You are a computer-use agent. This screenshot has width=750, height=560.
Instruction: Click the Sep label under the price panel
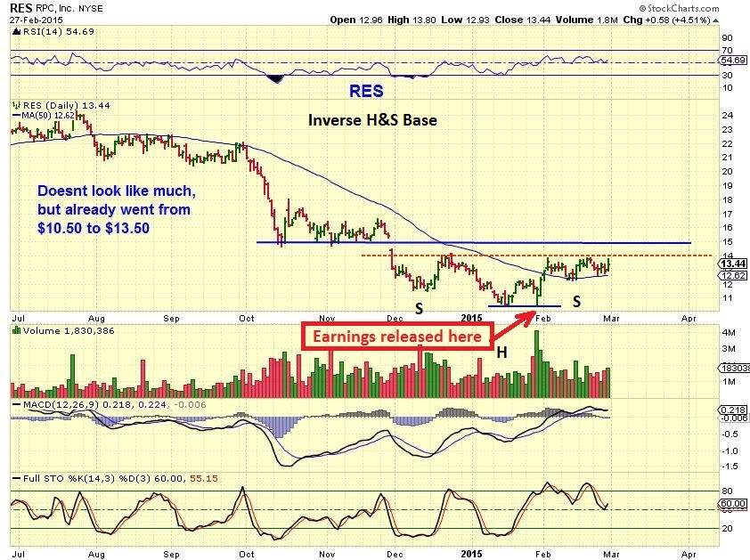click(x=171, y=319)
